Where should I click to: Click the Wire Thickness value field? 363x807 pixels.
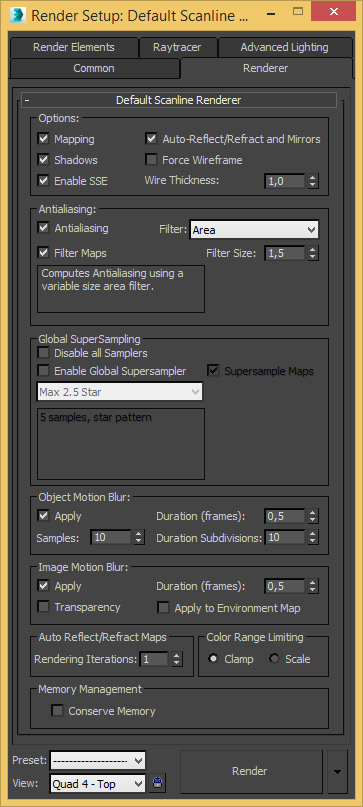pyautogui.click(x=286, y=181)
